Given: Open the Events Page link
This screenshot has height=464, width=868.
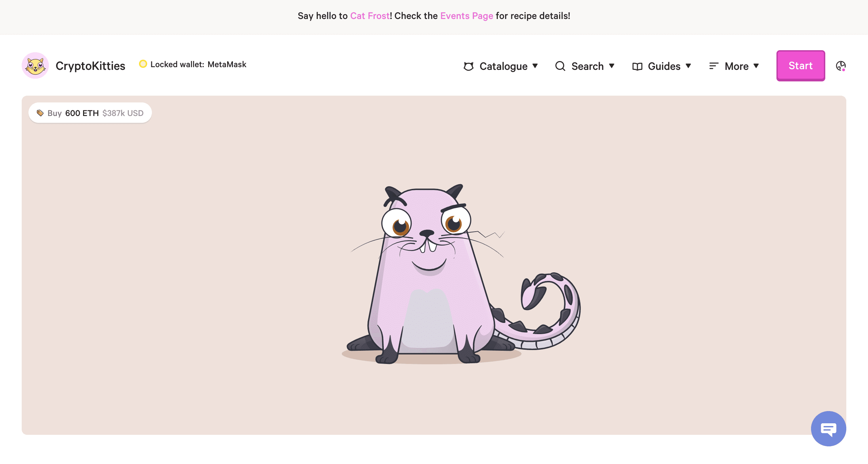Looking at the screenshot, I should [x=467, y=16].
